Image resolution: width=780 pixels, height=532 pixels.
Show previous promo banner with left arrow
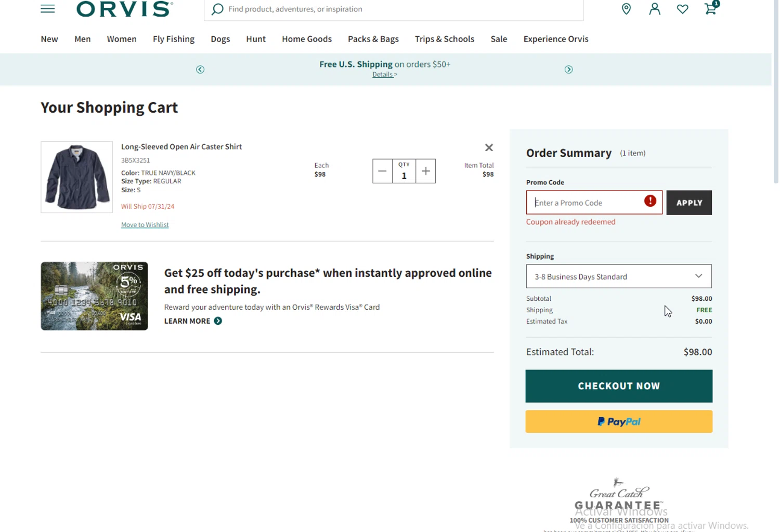click(200, 70)
